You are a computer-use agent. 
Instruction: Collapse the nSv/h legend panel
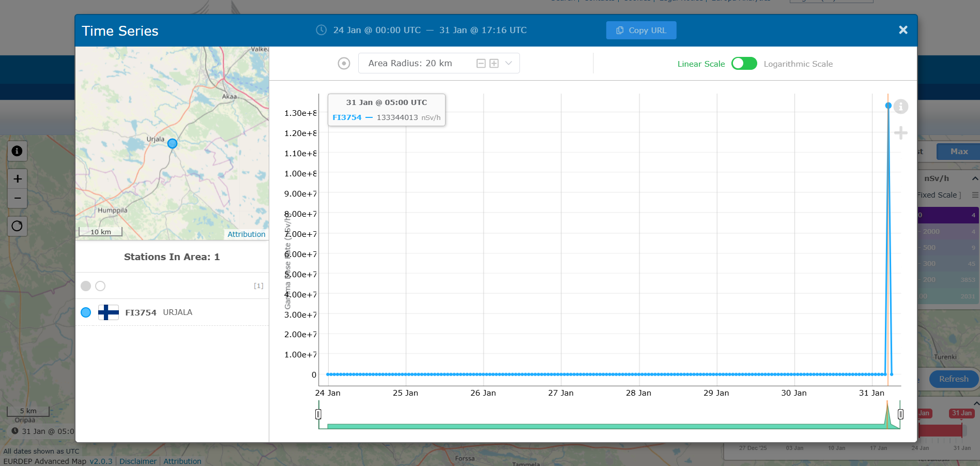click(x=975, y=178)
